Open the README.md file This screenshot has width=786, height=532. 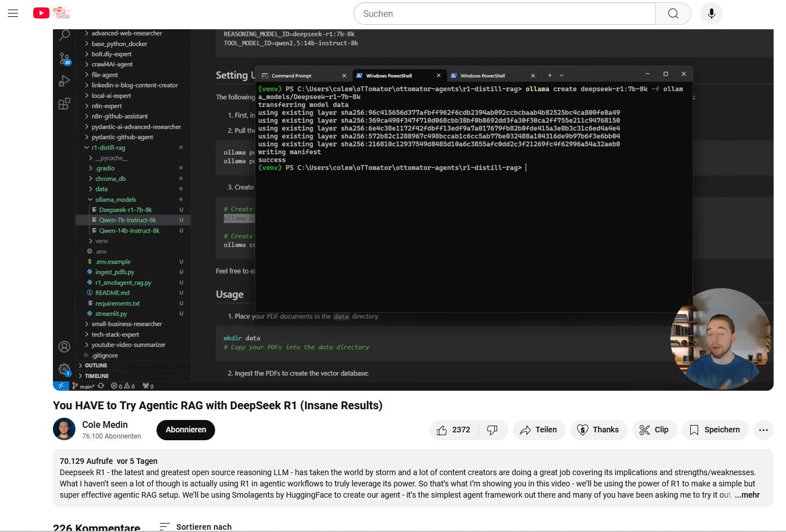click(112, 293)
